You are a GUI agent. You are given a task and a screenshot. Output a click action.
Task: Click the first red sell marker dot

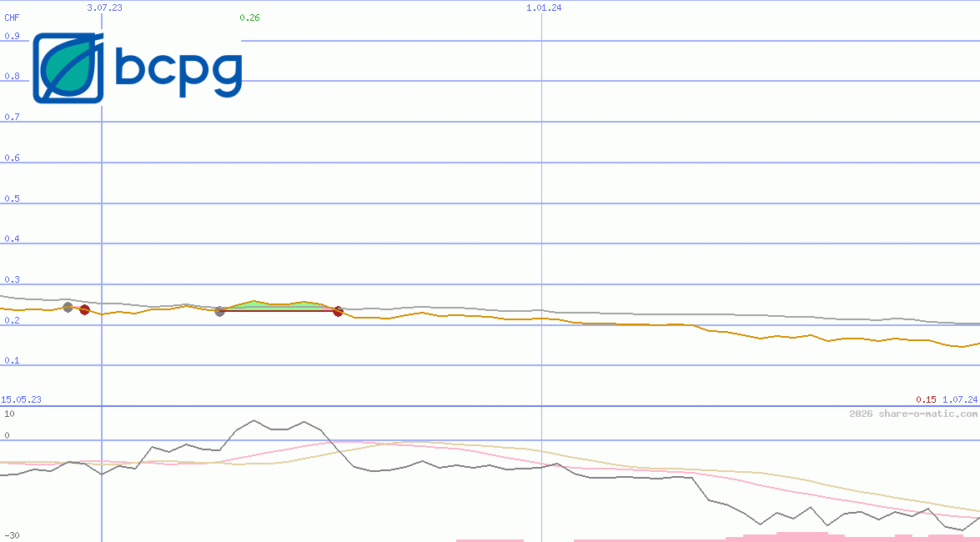pyautogui.click(x=84, y=309)
